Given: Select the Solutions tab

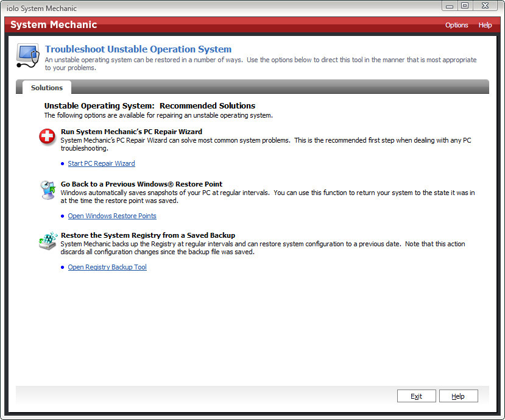Looking at the screenshot, I should point(47,88).
